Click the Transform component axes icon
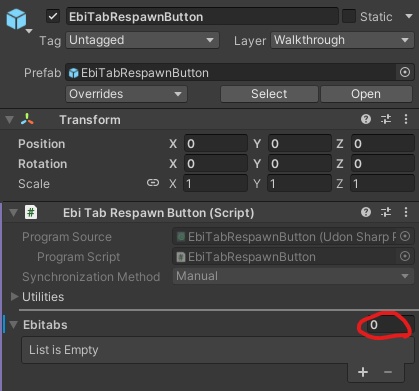Viewport: 419px width, 391px height. (x=27, y=119)
